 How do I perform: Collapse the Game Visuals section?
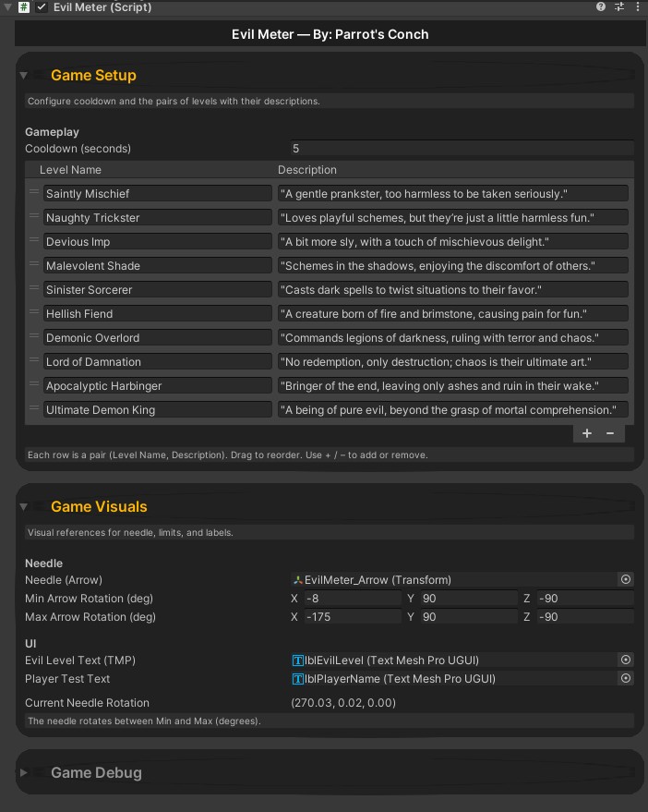pos(24,506)
